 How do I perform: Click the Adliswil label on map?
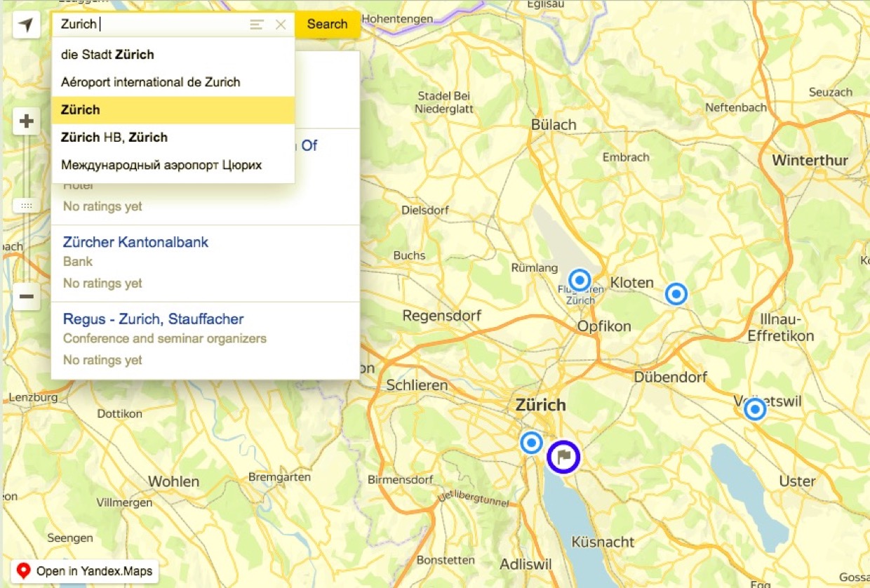click(526, 564)
